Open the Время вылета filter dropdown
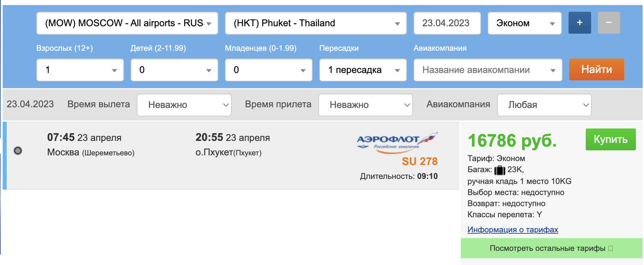 pyautogui.click(x=184, y=105)
